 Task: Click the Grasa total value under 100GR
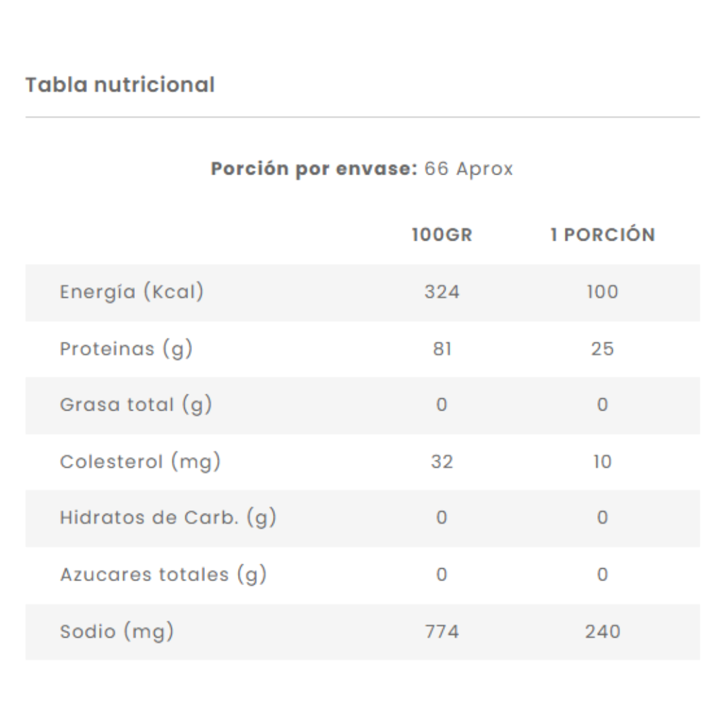(442, 405)
